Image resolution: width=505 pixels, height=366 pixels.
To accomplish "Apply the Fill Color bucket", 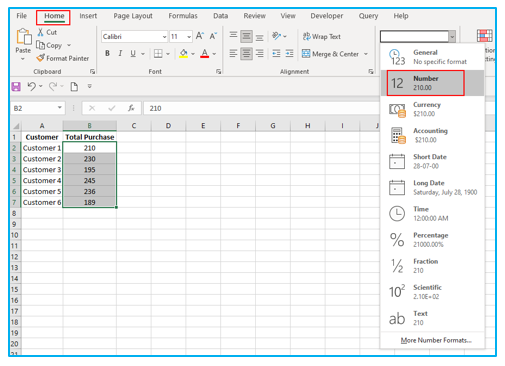I will coord(183,53).
